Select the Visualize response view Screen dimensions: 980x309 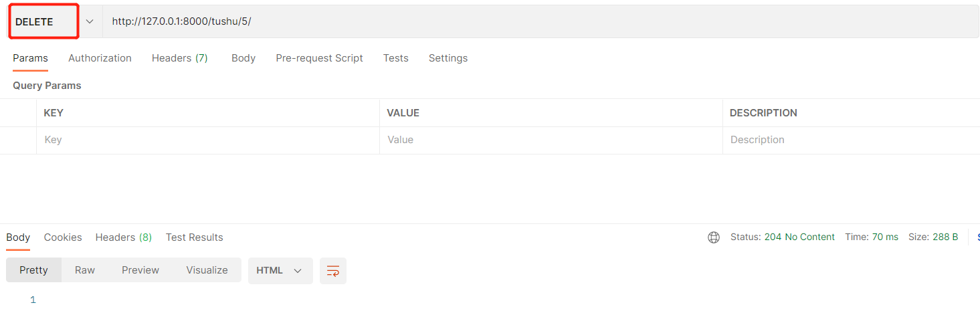tap(207, 270)
